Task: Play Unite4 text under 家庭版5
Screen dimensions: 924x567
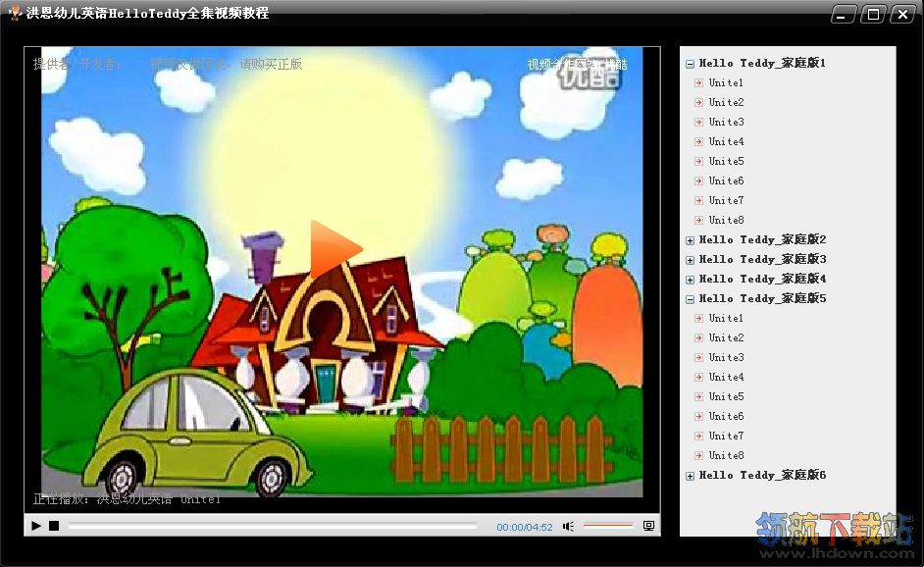Action: [726, 377]
